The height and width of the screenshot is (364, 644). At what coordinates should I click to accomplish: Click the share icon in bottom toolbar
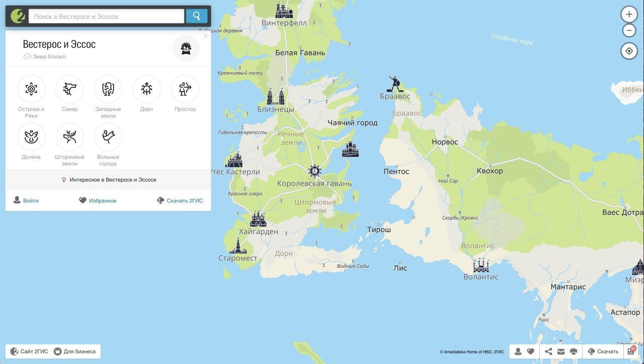[548, 351]
